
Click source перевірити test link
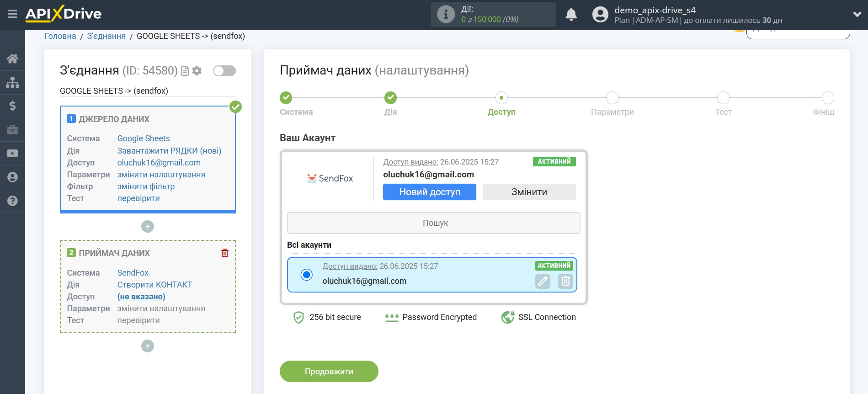pos(138,198)
